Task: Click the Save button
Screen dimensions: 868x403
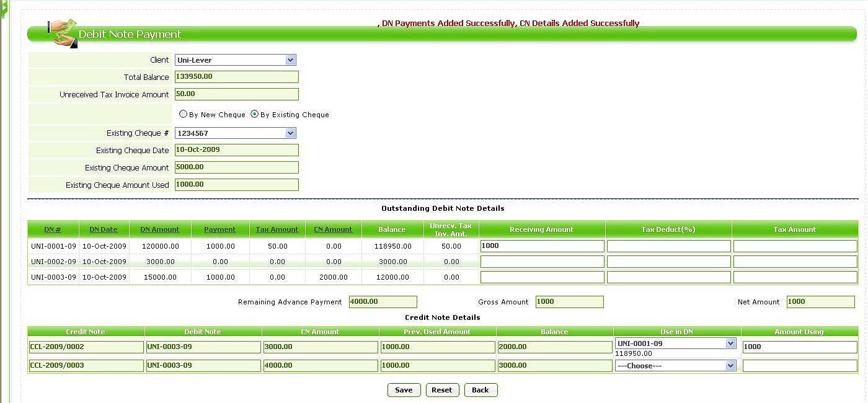Action: click(x=404, y=390)
